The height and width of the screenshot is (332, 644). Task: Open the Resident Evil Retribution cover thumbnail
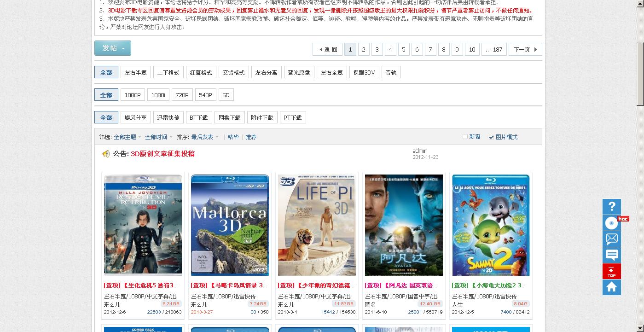pos(143,225)
